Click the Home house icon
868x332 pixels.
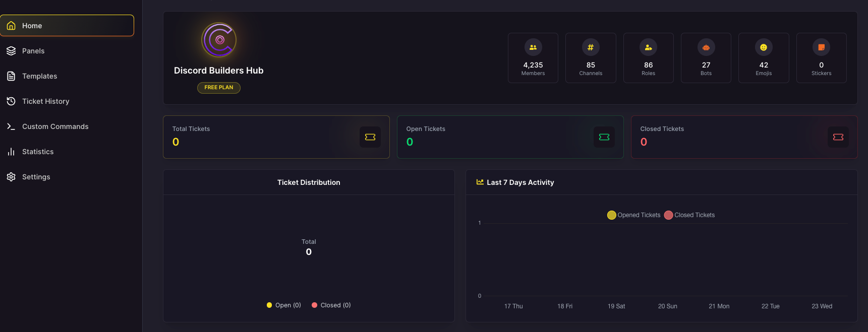pos(11,26)
